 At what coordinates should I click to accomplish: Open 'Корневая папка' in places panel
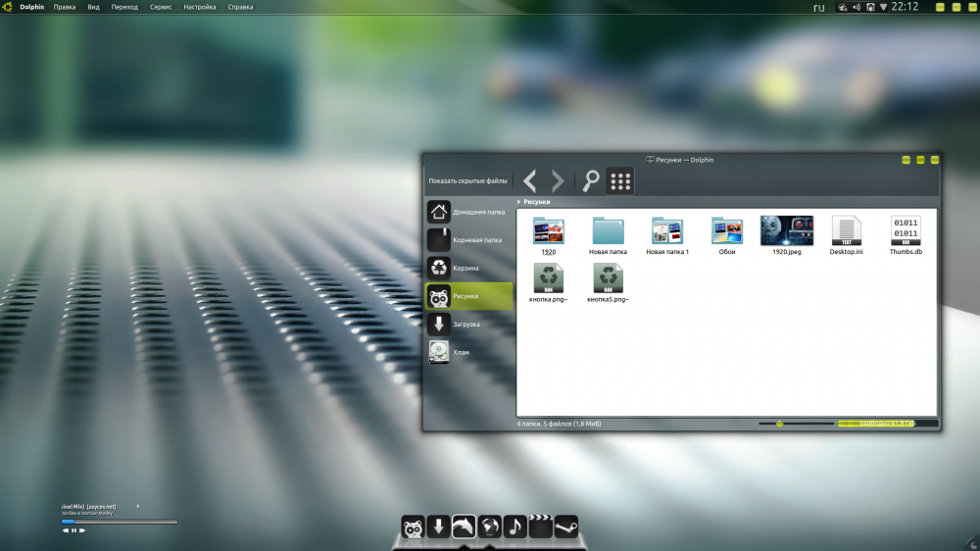click(468, 239)
